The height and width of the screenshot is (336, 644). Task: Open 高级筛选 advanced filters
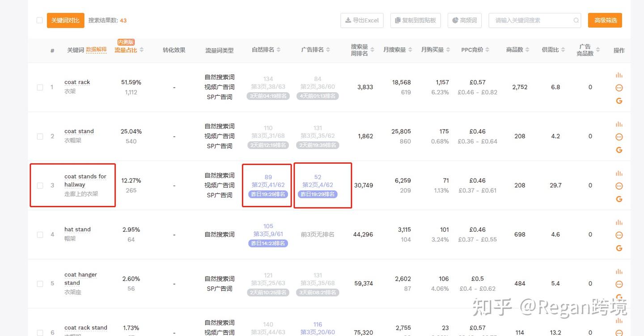click(x=605, y=21)
